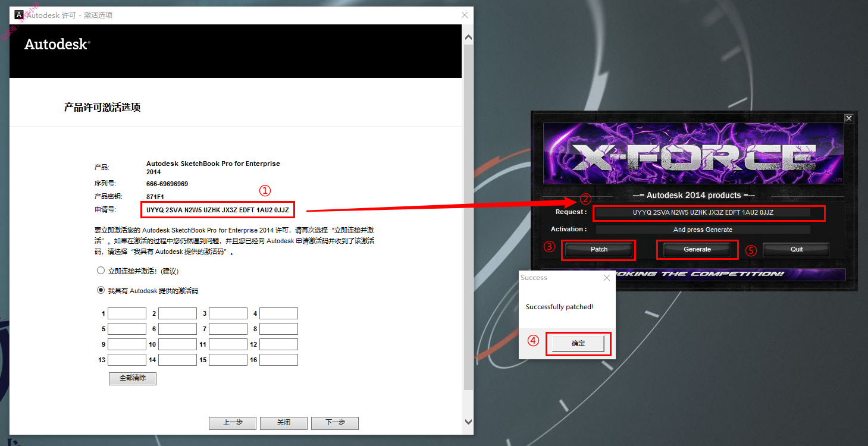Image resolution: width=868 pixels, height=446 pixels.
Task: Click activation code field 15
Action: 228,360
